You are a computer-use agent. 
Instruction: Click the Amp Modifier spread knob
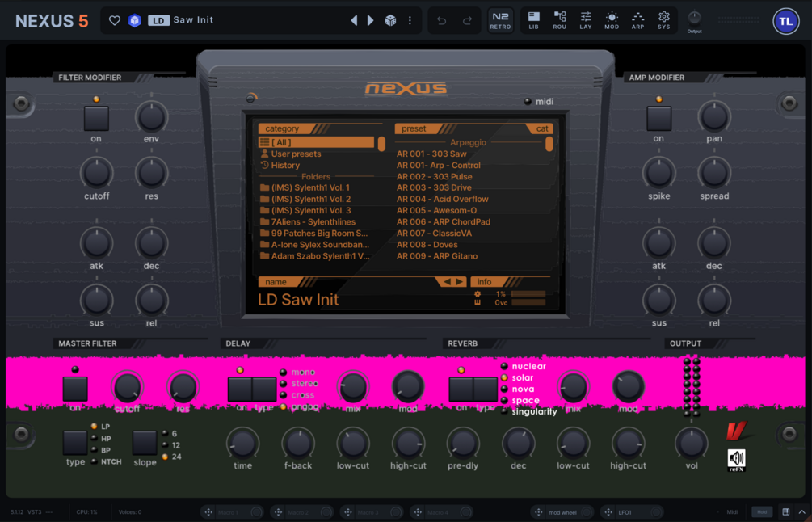(x=714, y=173)
